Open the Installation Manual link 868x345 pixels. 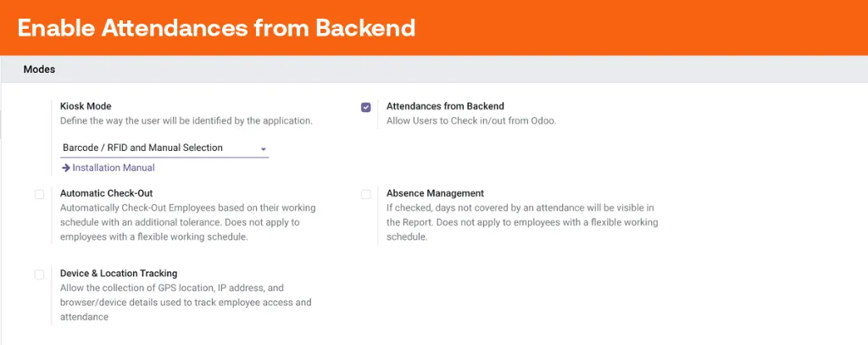click(108, 168)
